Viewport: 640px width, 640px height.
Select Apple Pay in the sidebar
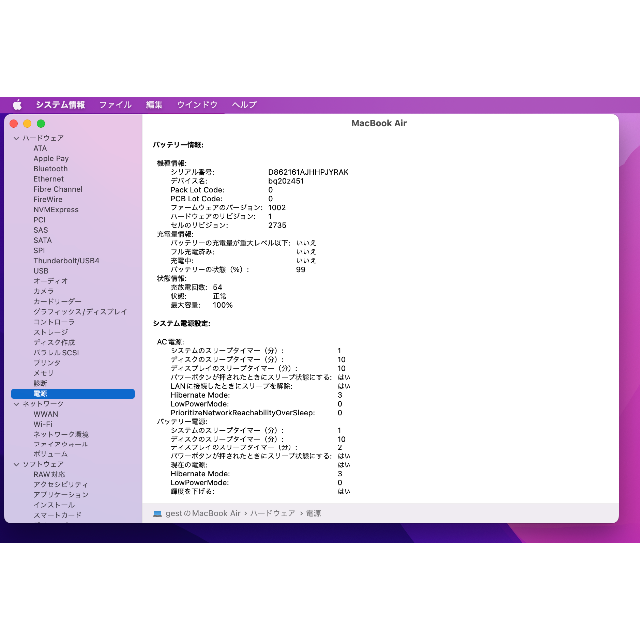tap(51, 158)
